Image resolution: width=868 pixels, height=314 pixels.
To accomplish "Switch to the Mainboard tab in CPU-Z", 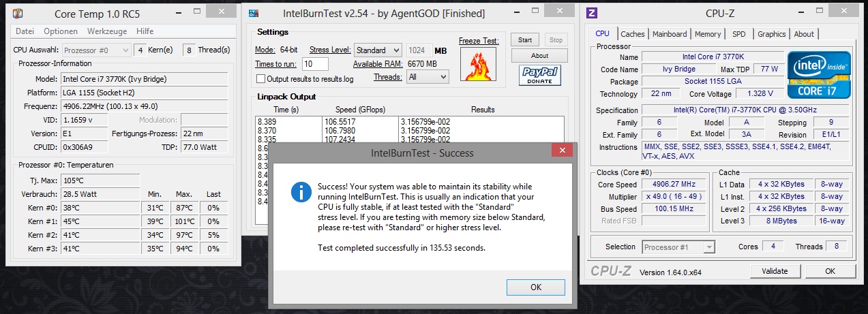I will click(x=670, y=34).
